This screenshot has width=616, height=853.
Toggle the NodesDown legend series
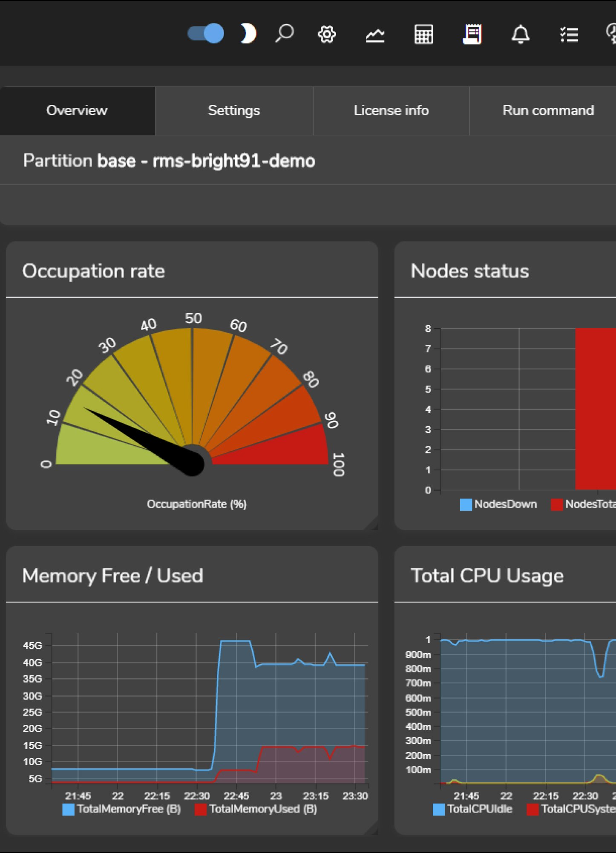(499, 504)
